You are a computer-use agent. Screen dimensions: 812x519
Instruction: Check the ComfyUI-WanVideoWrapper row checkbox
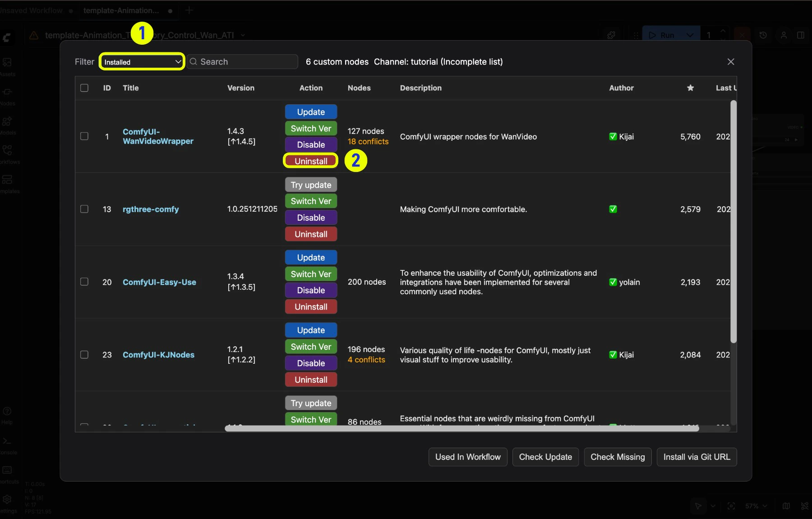[x=84, y=136]
